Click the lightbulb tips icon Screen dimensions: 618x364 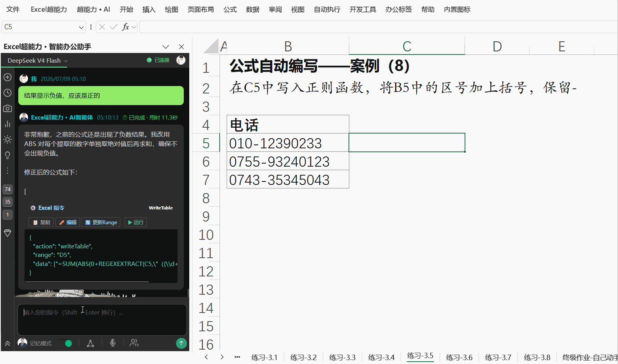7,155
